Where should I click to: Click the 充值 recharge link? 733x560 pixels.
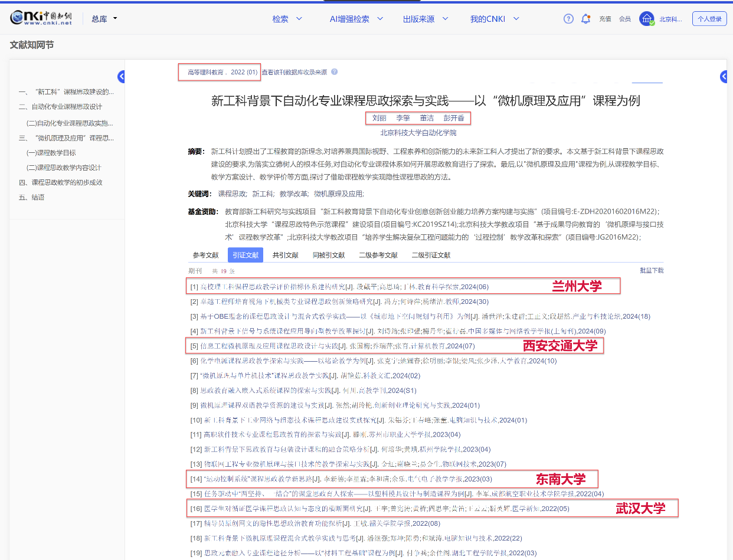(605, 19)
